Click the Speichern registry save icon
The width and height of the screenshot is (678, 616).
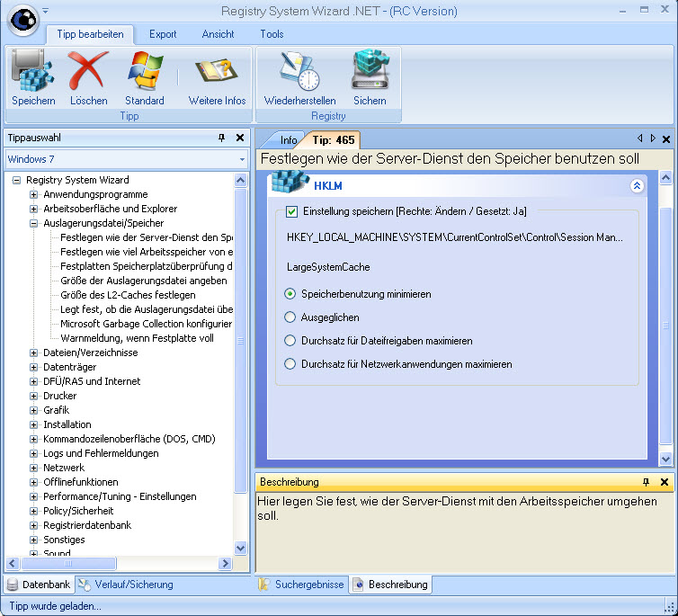tap(33, 70)
